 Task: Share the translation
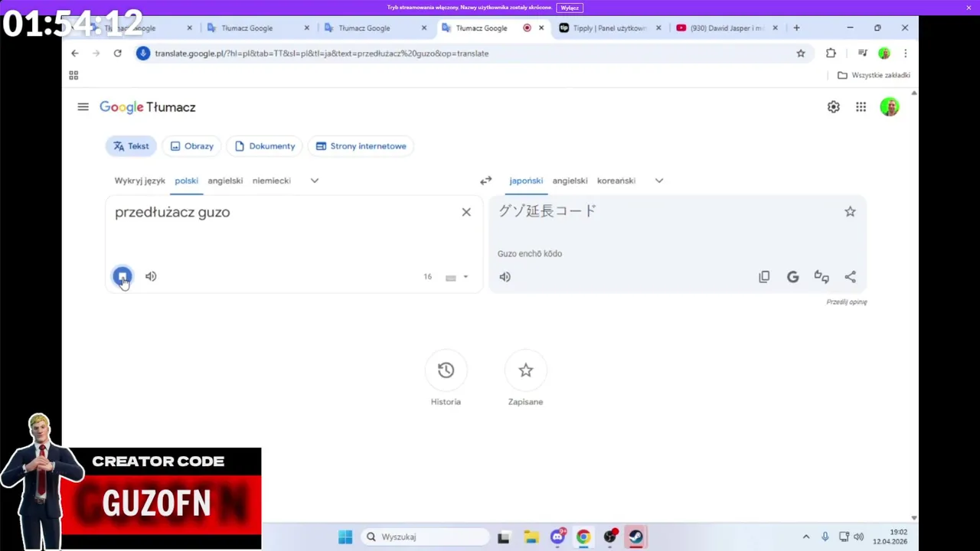(x=850, y=277)
